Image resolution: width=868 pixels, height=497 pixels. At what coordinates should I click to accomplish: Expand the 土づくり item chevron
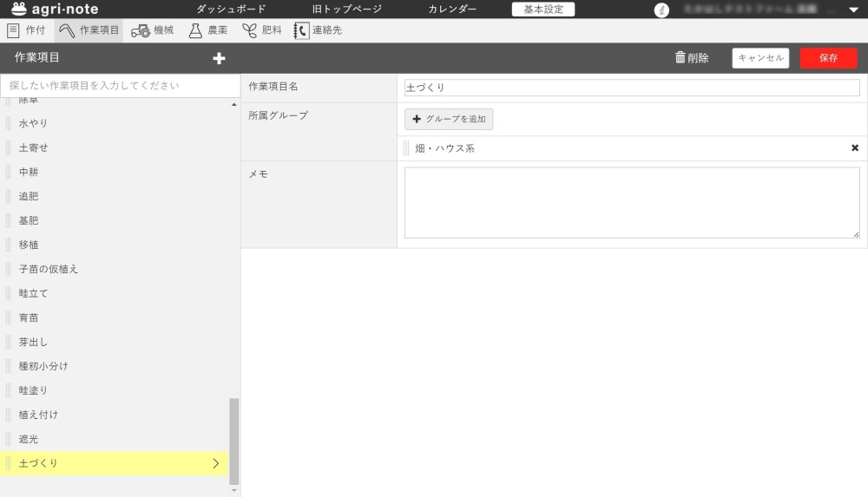(215, 463)
